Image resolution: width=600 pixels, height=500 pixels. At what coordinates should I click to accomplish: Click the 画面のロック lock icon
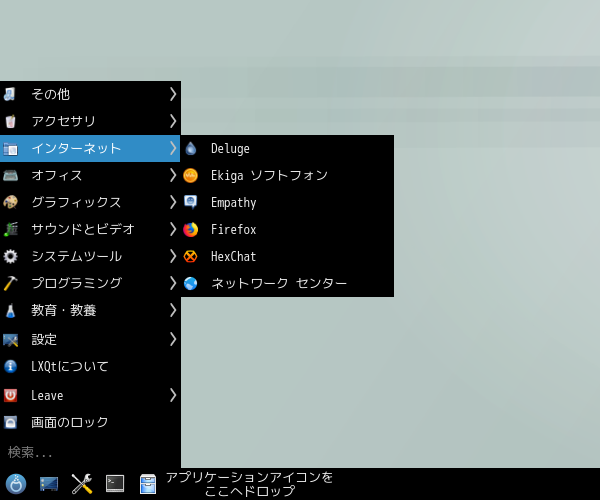coord(10,422)
